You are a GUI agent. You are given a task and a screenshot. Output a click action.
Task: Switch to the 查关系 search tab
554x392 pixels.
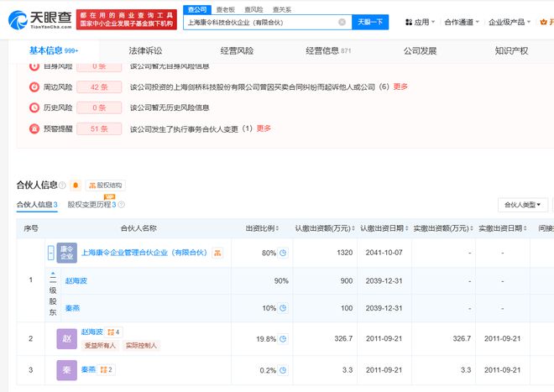point(282,9)
